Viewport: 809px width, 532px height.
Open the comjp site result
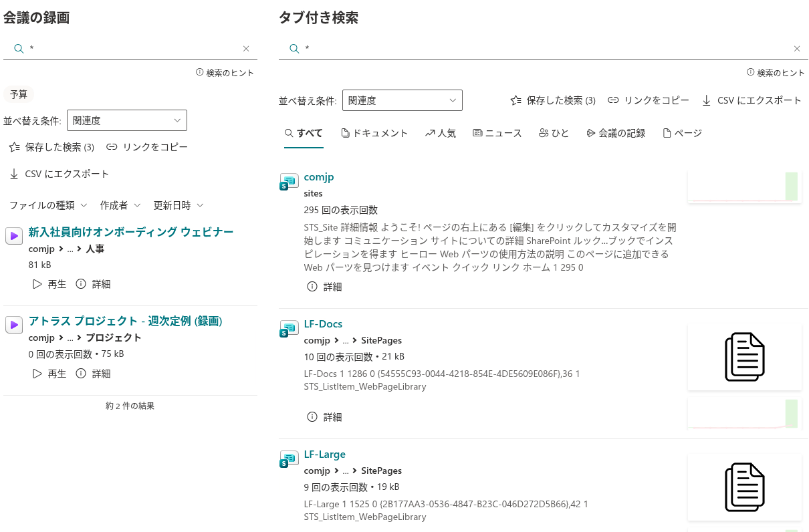click(x=319, y=177)
